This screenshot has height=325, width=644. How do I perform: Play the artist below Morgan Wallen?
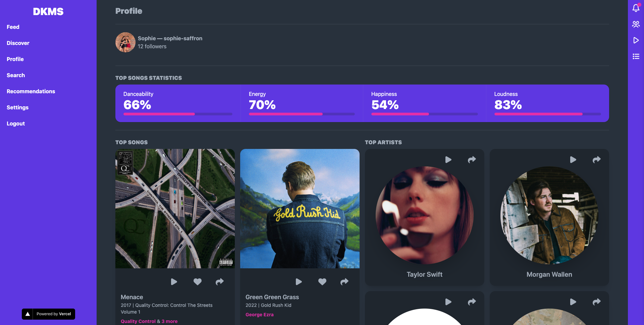pyautogui.click(x=573, y=302)
